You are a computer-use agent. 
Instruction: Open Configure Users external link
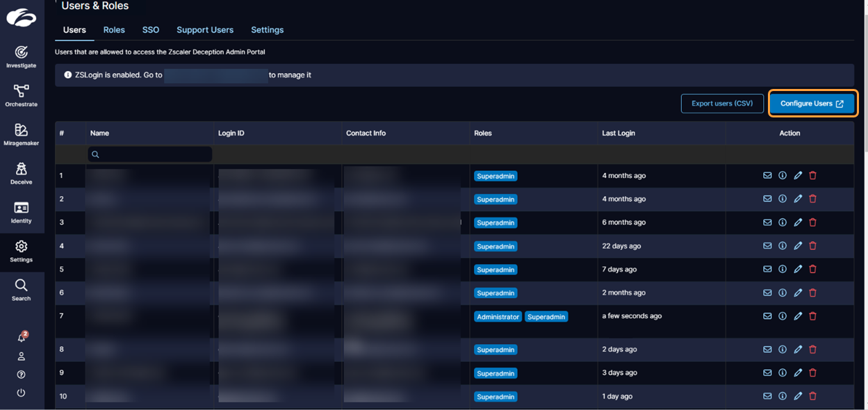coord(812,103)
